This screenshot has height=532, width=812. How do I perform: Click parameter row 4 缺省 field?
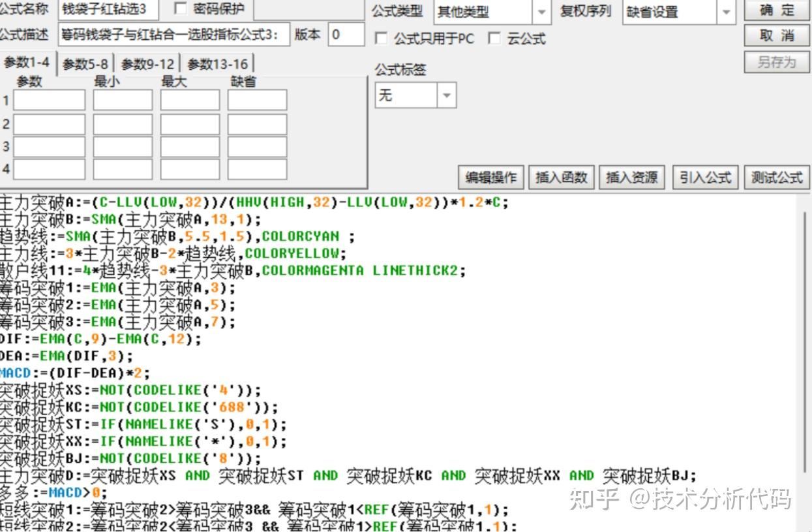257,169
